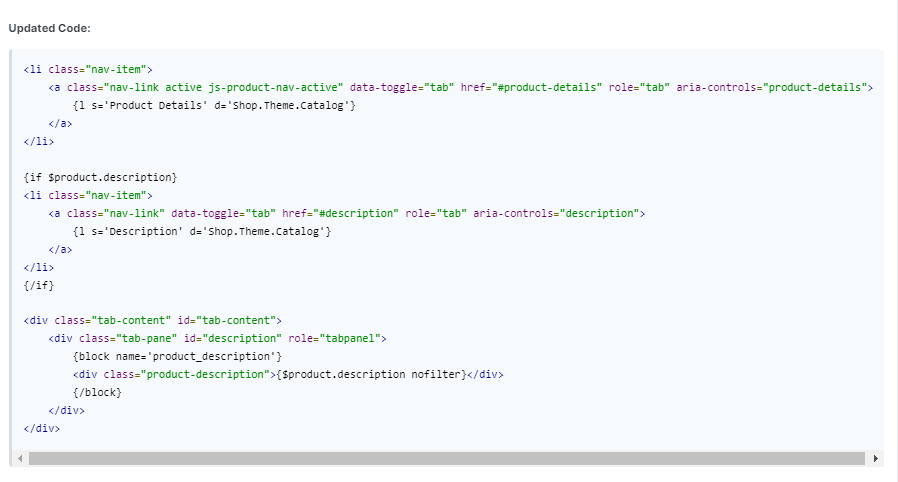This screenshot has height=482, width=898.
Task: Click the horizontal scrollbar thumb
Action: [x=447, y=459]
